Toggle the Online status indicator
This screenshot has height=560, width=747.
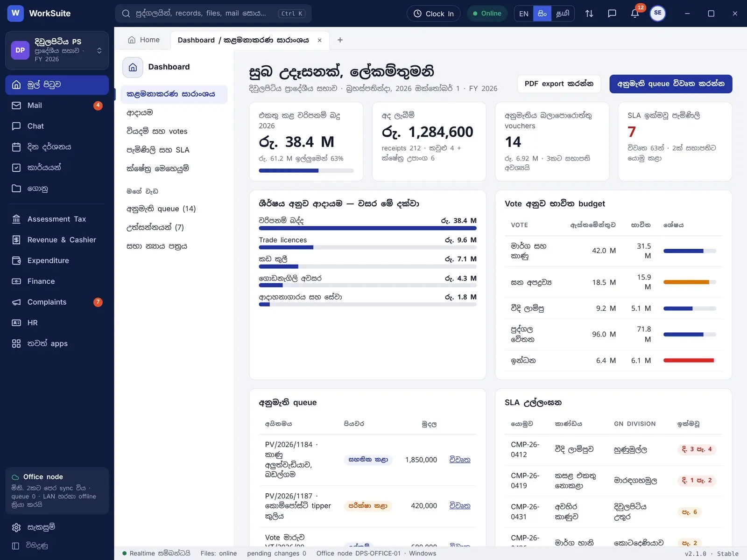point(487,14)
